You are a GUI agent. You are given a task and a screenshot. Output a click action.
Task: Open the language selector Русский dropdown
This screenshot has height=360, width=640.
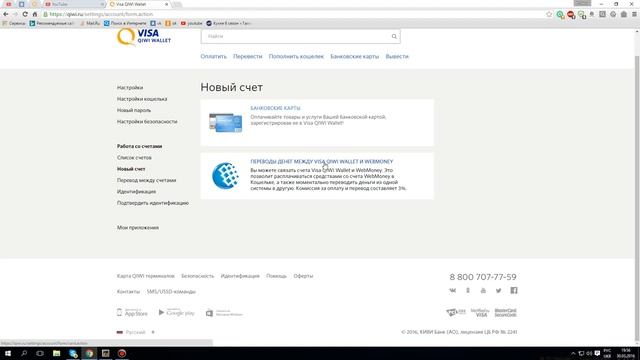136,332
